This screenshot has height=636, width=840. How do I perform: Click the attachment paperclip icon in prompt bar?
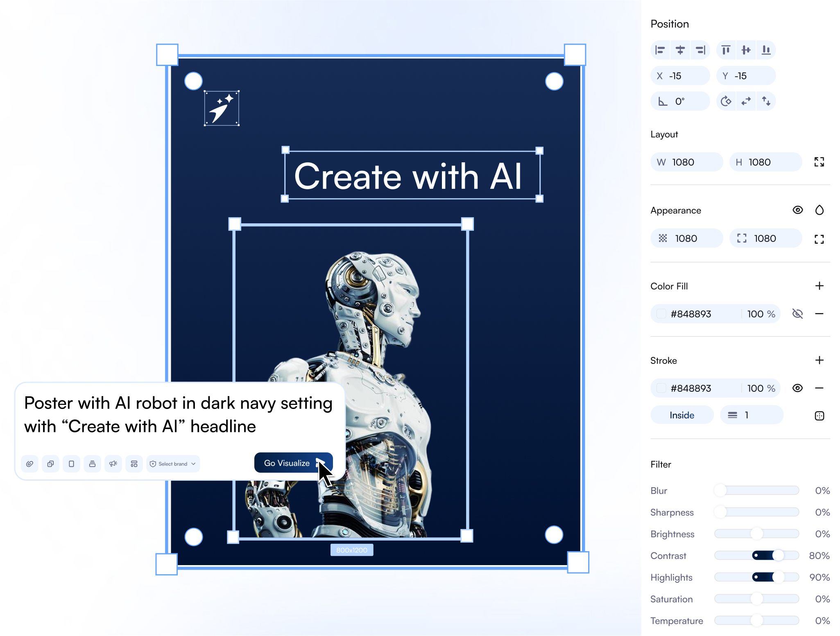[x=29, y=463]
